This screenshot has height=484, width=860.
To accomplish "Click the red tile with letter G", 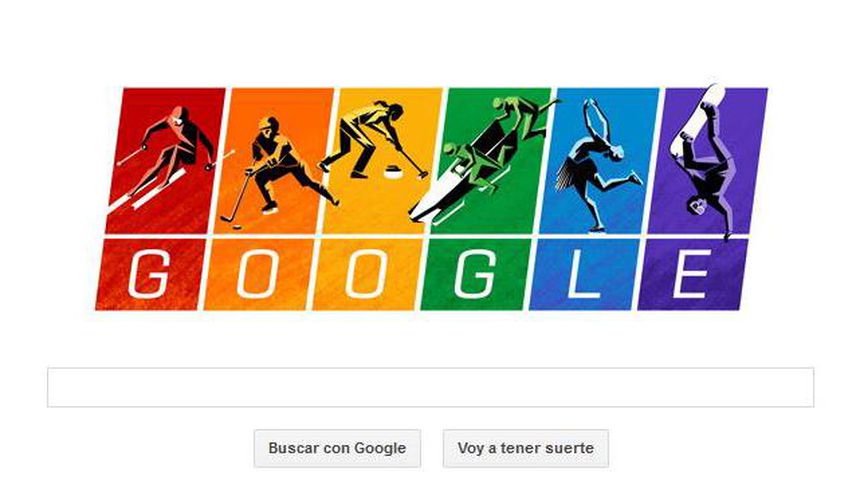I will [x=150, y=274].
